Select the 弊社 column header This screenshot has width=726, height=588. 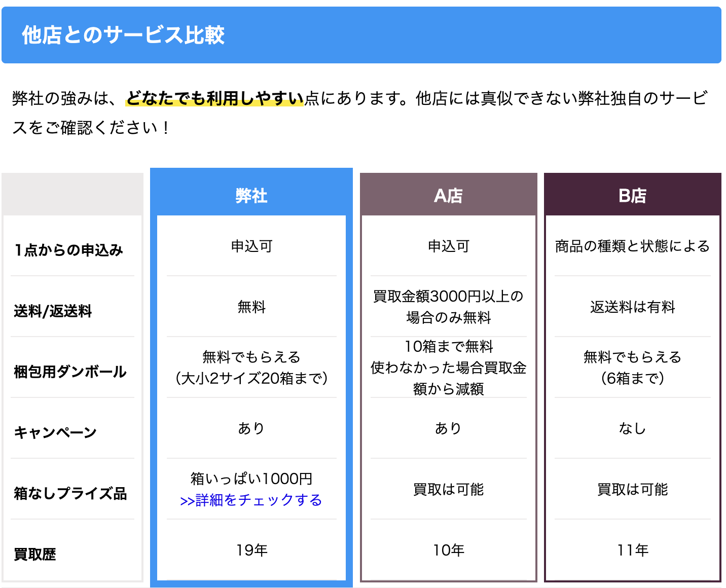pyautogui.click(x=251, y=195)
